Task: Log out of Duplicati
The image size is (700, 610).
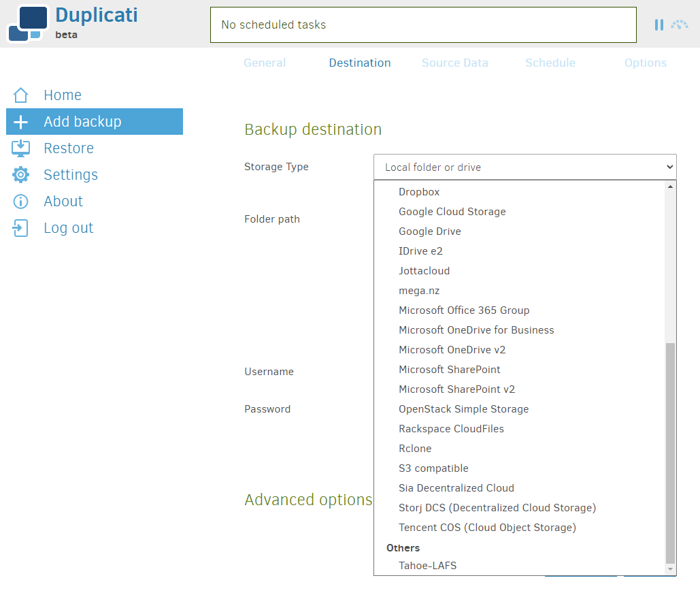Action: [68, 228]
